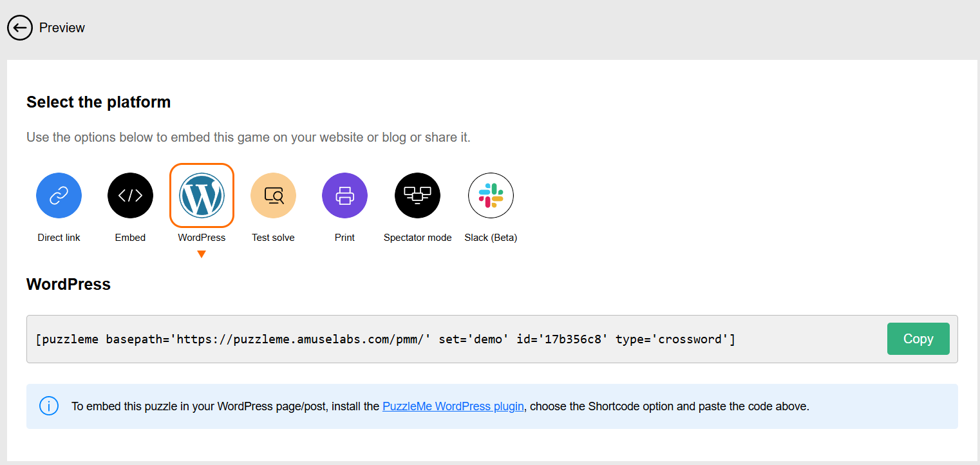This screenshot has height=465, width=980.
Task: Click the 'Spectator mode' label text
Action: pos(417,238)
